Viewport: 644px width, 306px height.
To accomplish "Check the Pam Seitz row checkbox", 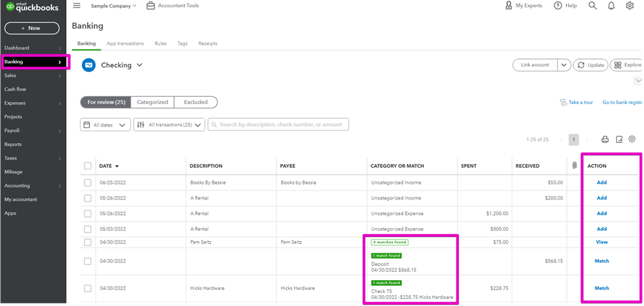I will 88,242.
